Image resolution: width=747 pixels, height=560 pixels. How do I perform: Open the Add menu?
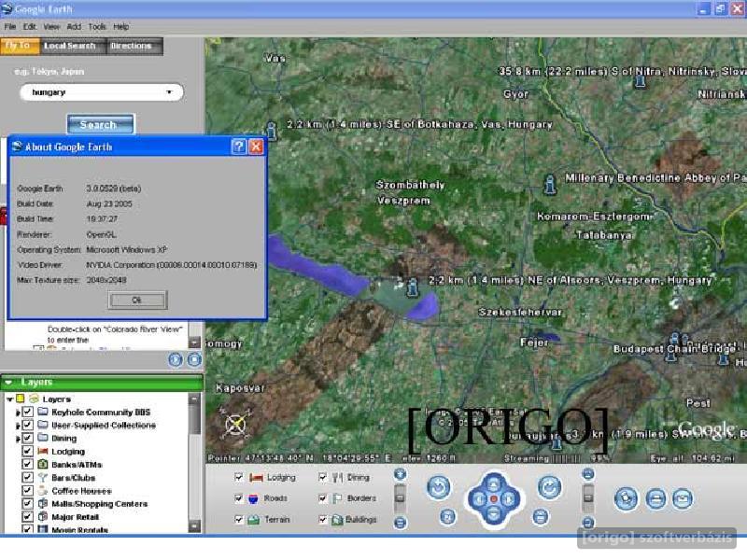pos(74,27)
